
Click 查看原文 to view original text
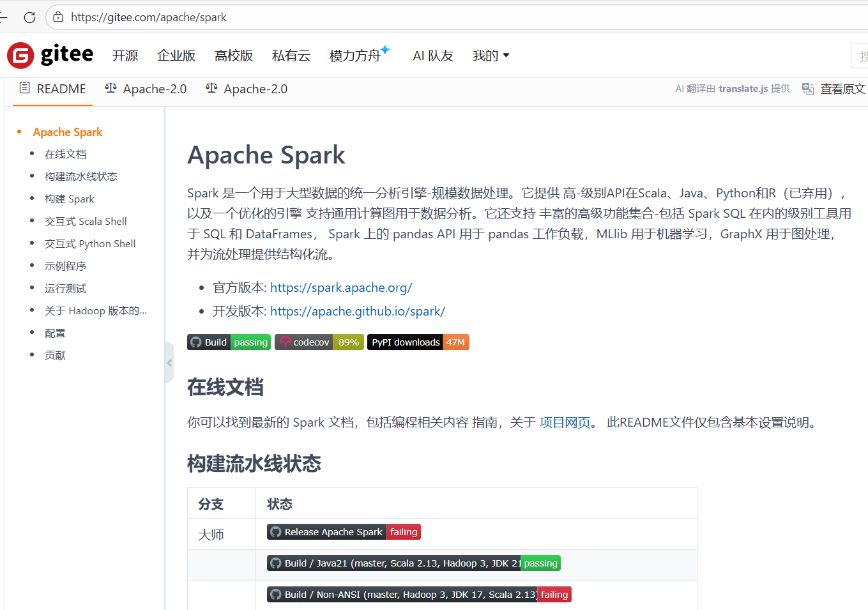click(x=842, y=89)
